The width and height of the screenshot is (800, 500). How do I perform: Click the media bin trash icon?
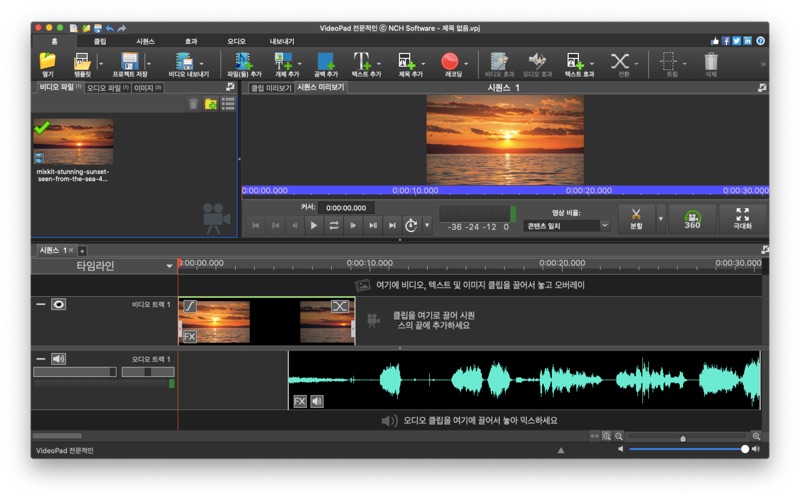point(193,104)
